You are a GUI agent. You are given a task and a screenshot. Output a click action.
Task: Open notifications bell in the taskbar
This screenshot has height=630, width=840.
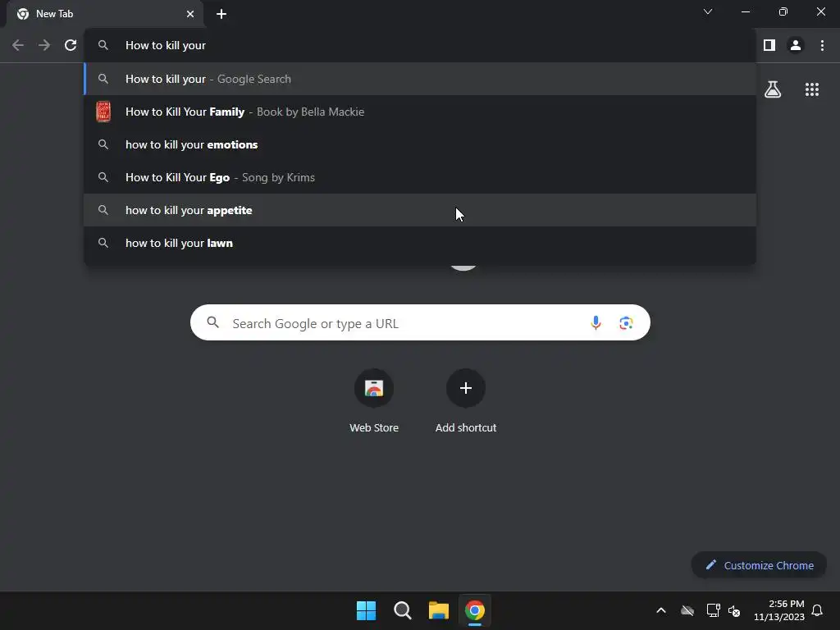(817, 610)
